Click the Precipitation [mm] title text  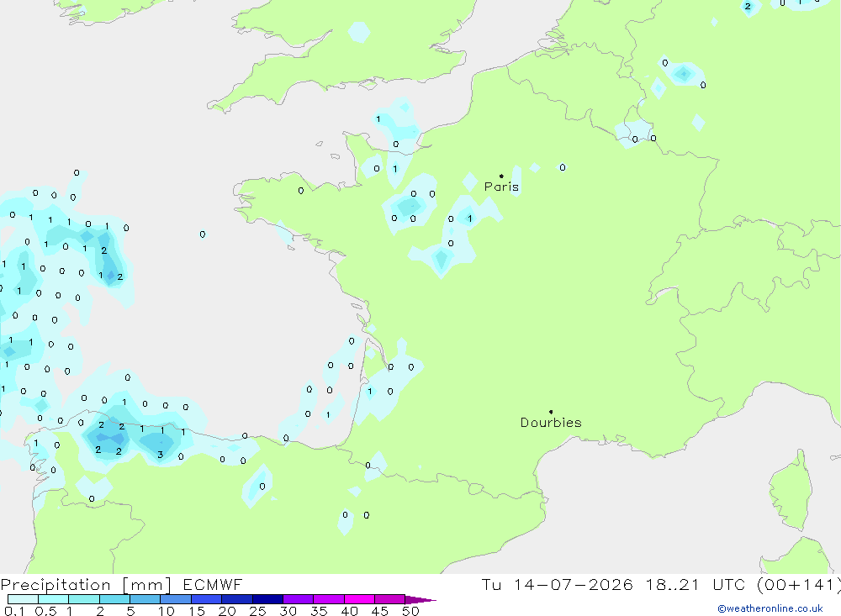[x=86, y=585]
